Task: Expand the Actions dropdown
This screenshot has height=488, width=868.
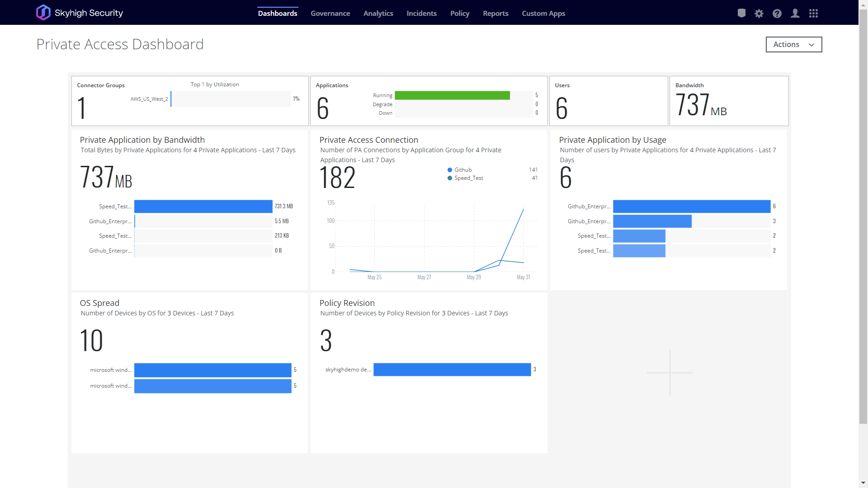Action: (793, 44)
